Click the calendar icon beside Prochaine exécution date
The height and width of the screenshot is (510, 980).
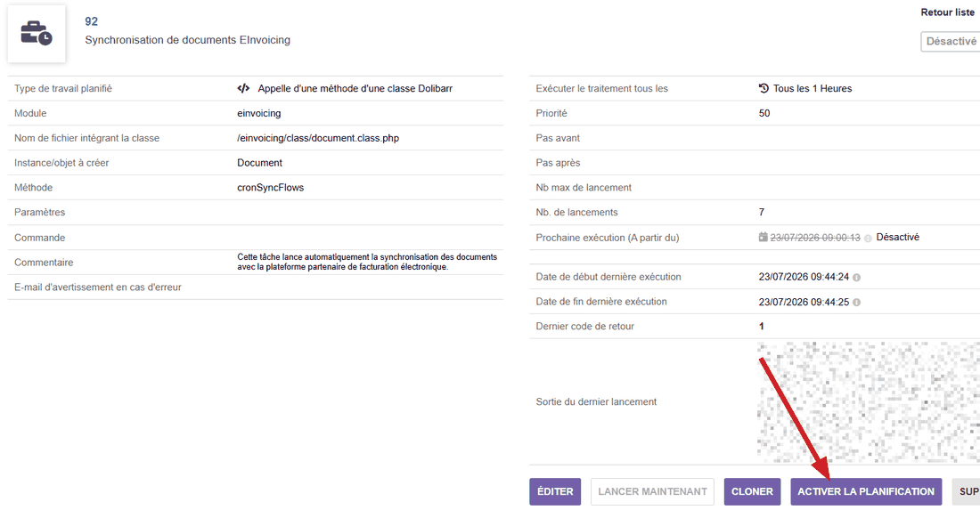pyautogui.click(x=763, y=238)
